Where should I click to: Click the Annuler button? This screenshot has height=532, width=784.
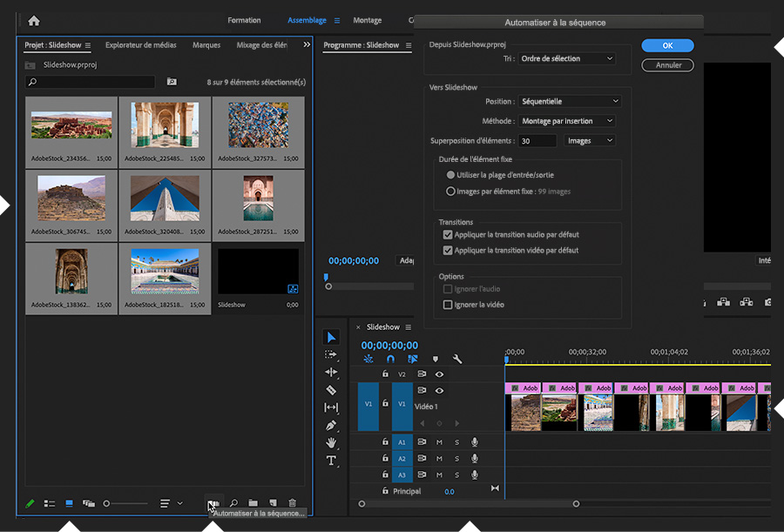point(667,65)
